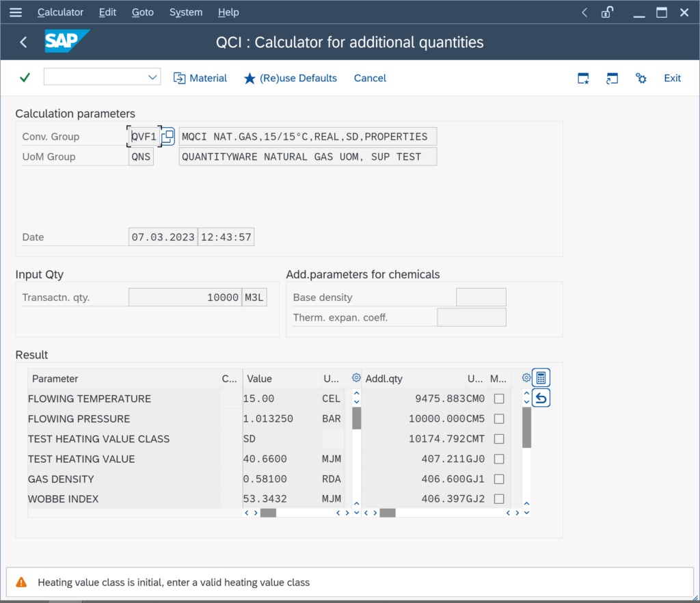Click the warning icon in status bar
This screenshot has width=700, height=603.
point(21,582)
